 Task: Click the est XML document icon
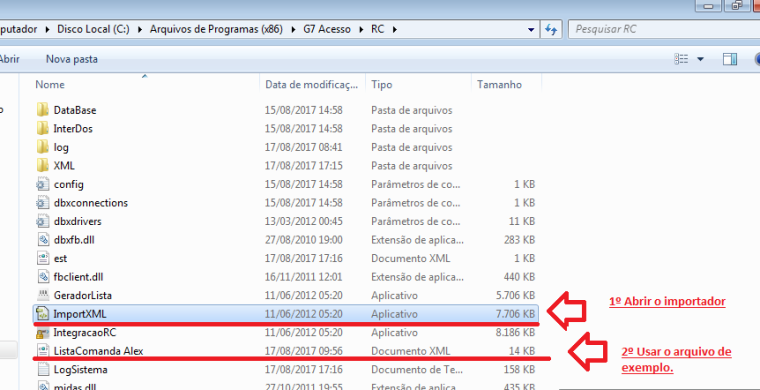[43, 258]
